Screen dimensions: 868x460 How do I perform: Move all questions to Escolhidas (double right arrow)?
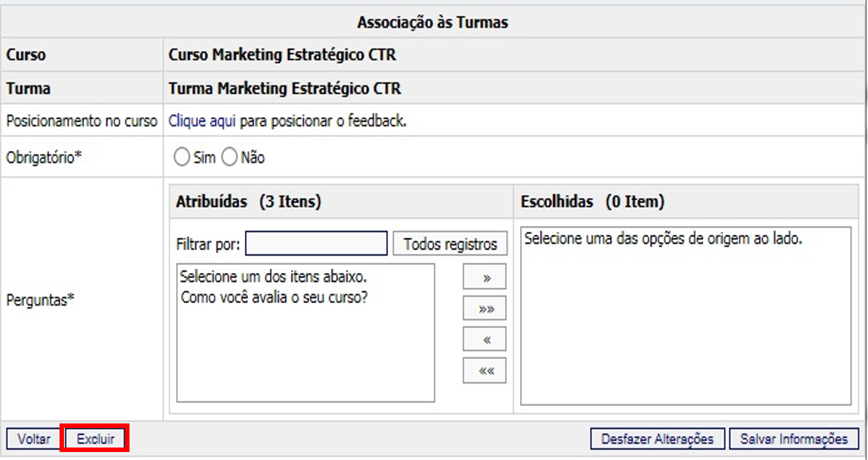click(484, 308)
